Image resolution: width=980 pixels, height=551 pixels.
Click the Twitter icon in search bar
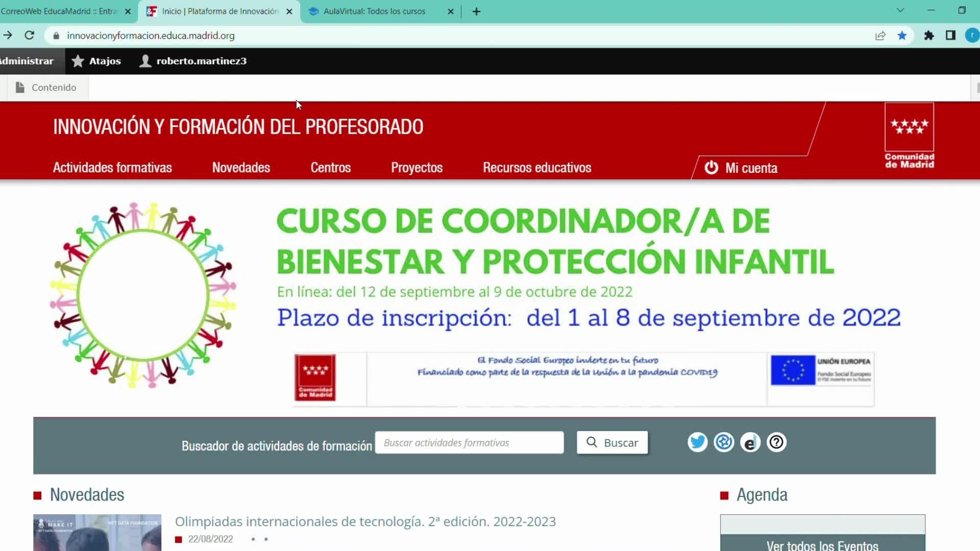tap(697, 442)
